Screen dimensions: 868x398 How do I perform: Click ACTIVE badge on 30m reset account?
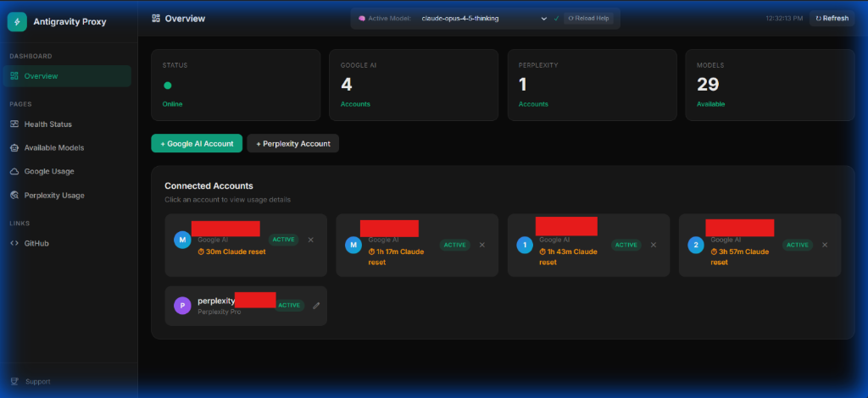pyautogui.click(x=283, y=240)
